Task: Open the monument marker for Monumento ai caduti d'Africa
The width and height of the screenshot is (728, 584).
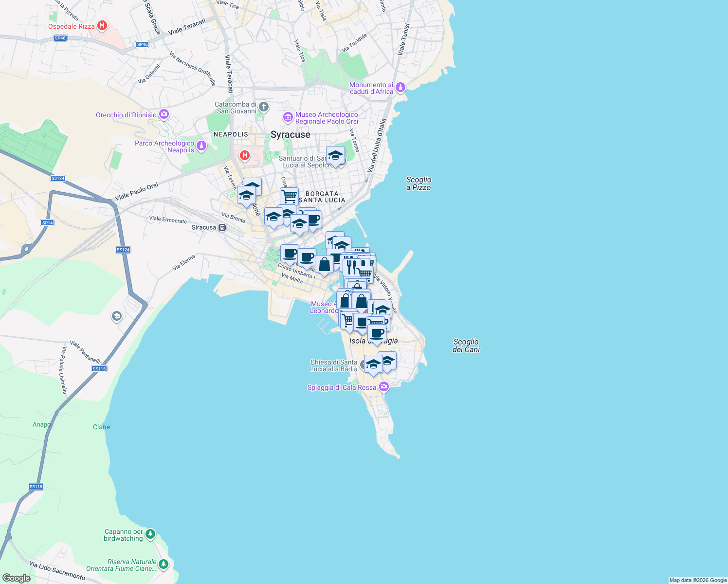Action: [x=400, y=86]
